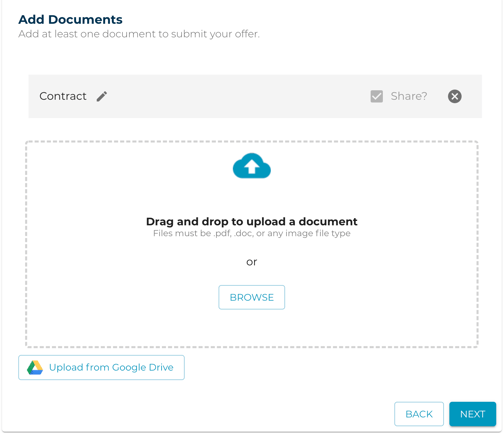Toggle the Share? checkbox
503x433 pixels.
coord(377,96)
